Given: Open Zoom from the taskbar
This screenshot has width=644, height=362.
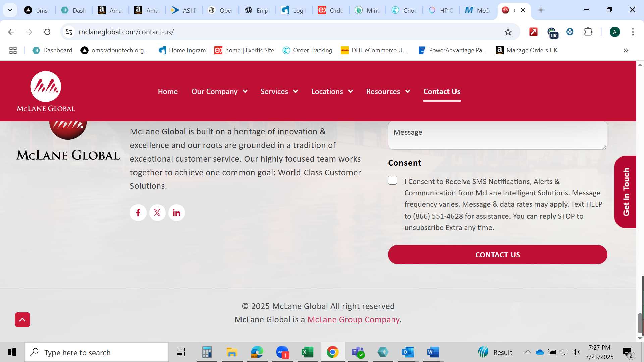Looking at the screenshot, I should tap(283, 352).
